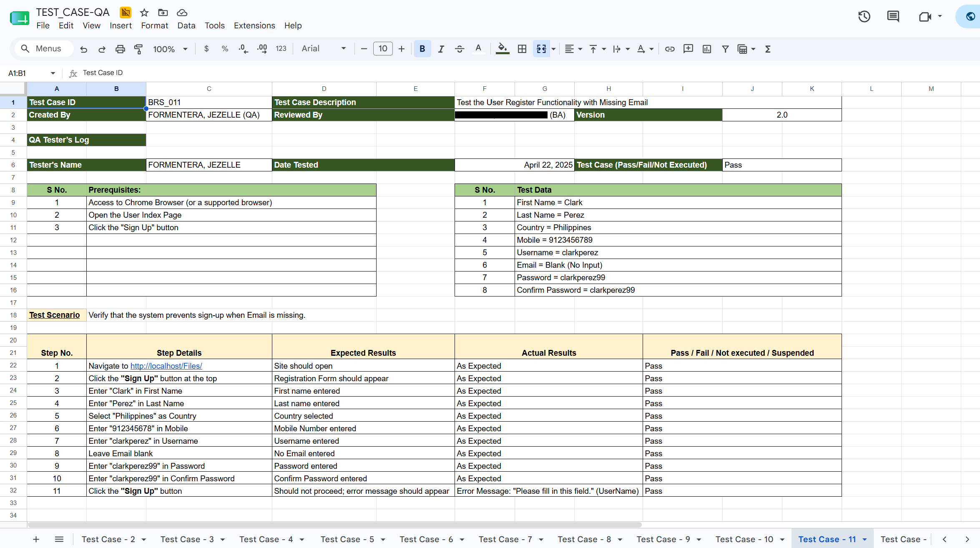Toggle strikethrough formatting

pyautogui.click(x=460, y=49)
